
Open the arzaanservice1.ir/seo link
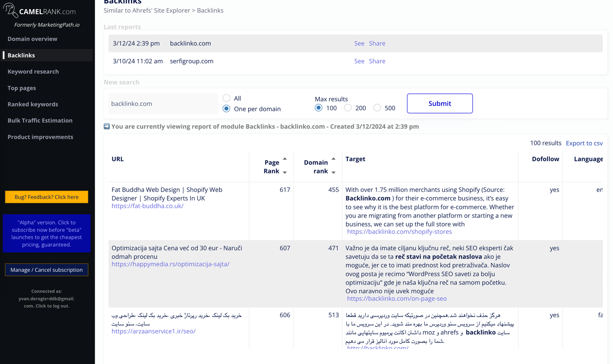click(x=154, y=332)
